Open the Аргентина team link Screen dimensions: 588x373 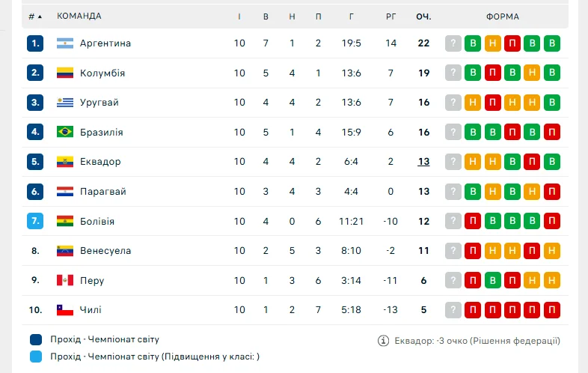(105, 43)
